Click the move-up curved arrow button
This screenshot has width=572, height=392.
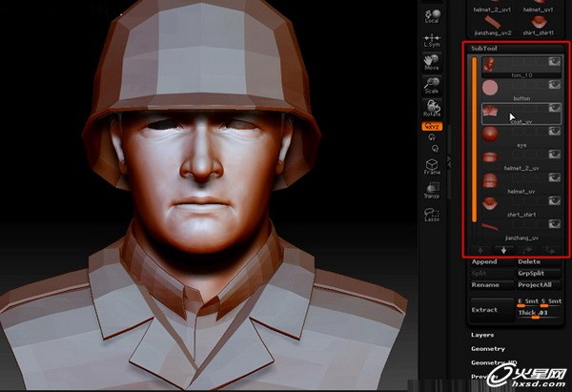[527, 251]
